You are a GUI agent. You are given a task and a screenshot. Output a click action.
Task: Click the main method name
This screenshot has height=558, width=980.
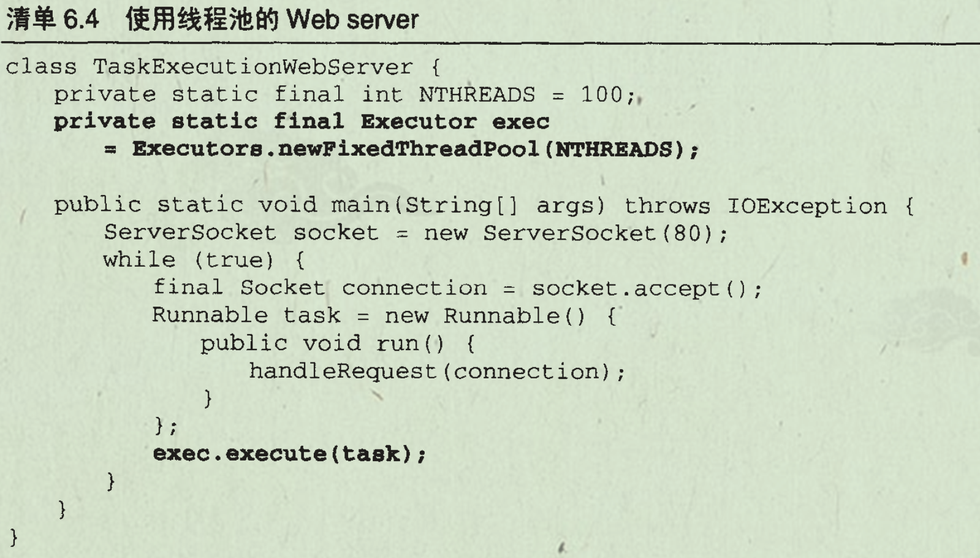coord(360,204)
